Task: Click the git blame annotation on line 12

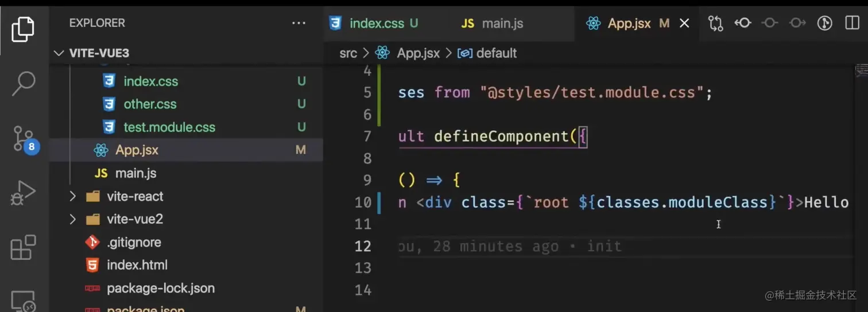Action: pyautogui.click(x=510, y=247)
